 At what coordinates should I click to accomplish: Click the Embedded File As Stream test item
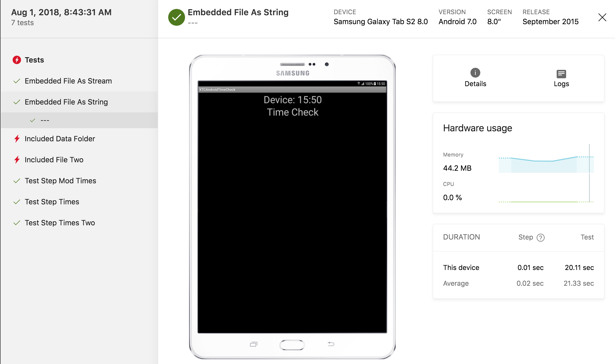[69, 81]
